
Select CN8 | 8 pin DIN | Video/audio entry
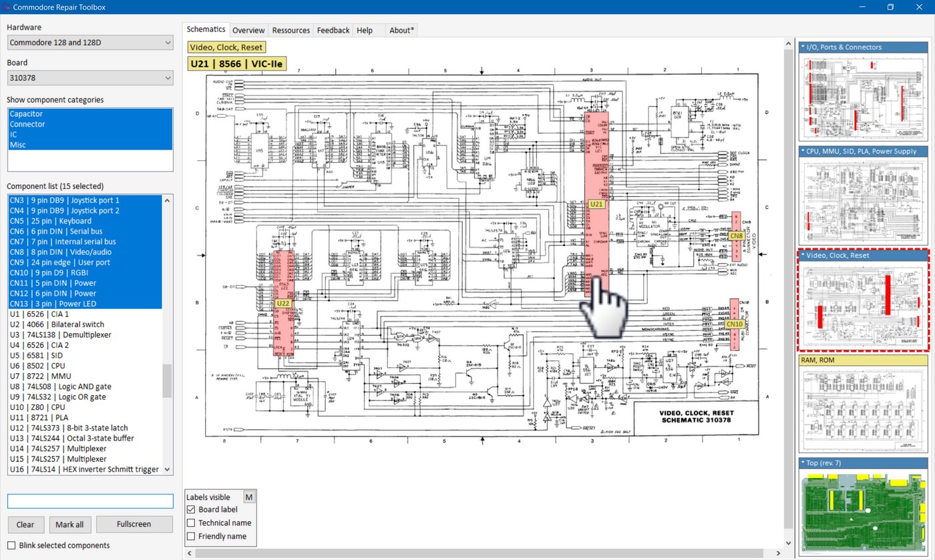click(x=85, y=252)
